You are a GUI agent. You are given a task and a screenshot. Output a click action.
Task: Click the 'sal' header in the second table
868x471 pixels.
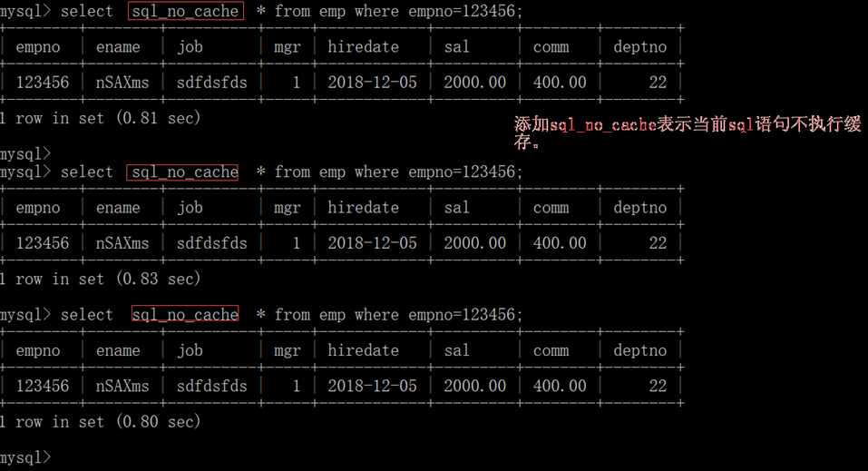coord(457,208)
